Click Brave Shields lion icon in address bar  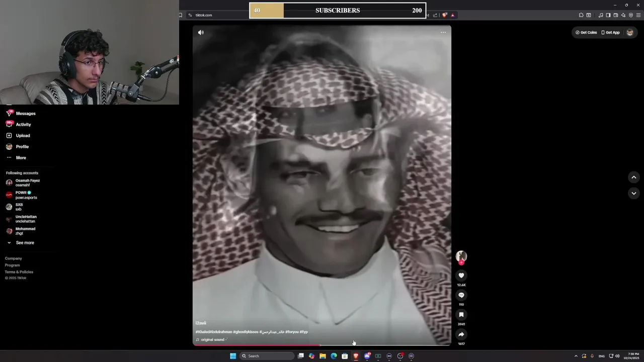444,15
